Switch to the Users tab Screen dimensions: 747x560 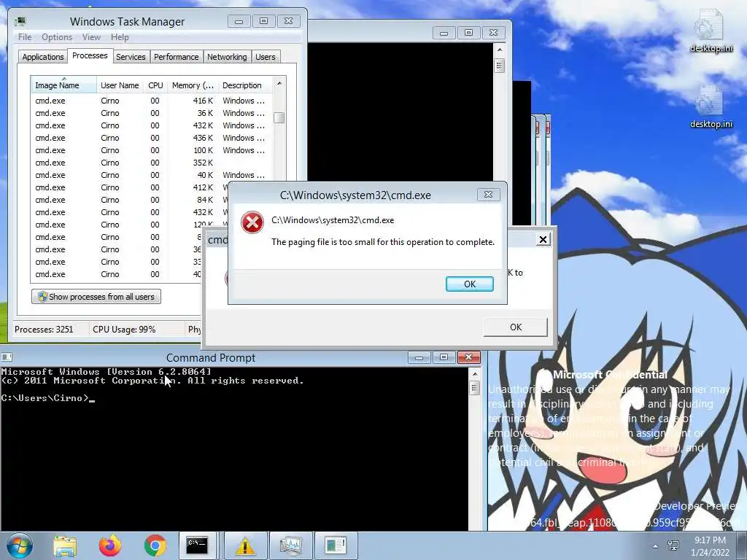266,57
